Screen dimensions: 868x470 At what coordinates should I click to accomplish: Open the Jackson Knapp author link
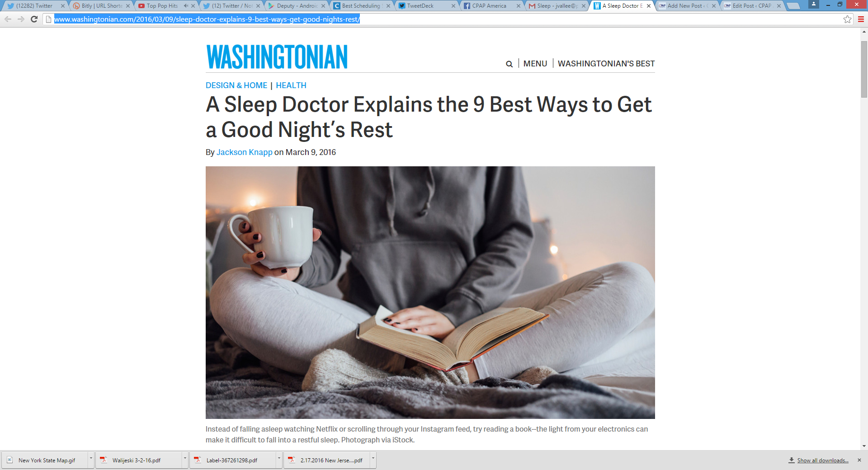click(x=244, y=152)
